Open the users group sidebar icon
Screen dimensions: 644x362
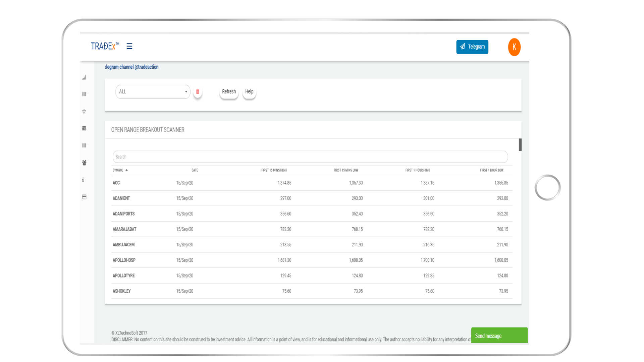84,163
